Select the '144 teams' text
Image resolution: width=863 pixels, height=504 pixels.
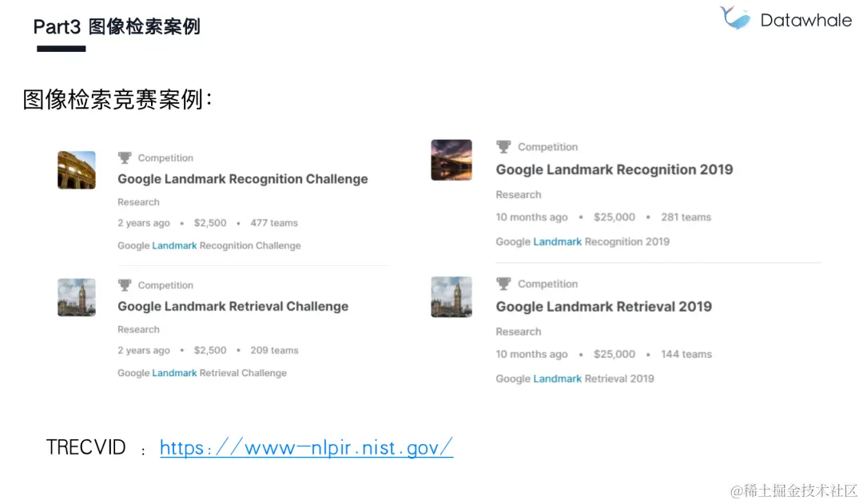686,355
